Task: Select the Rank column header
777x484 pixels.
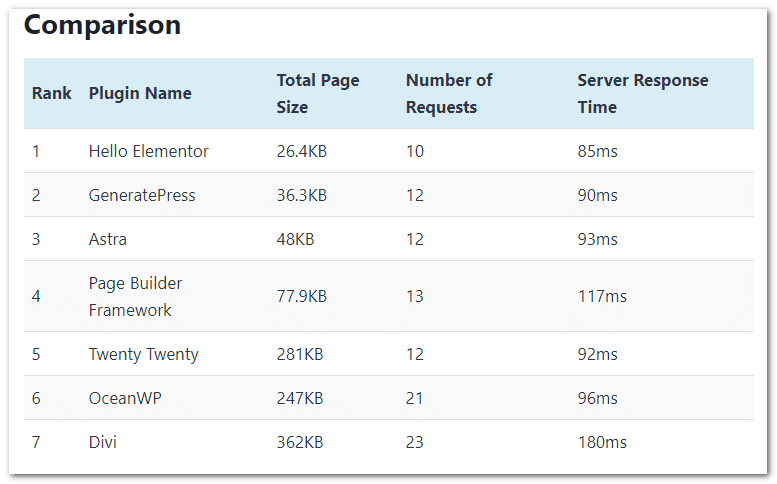Action: click(52, 93)
